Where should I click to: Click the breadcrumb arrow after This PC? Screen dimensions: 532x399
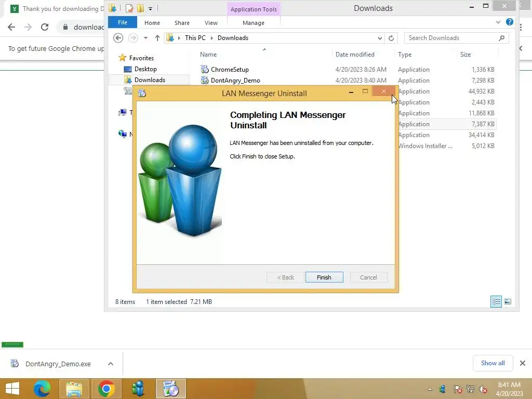[x=212, y=38]
